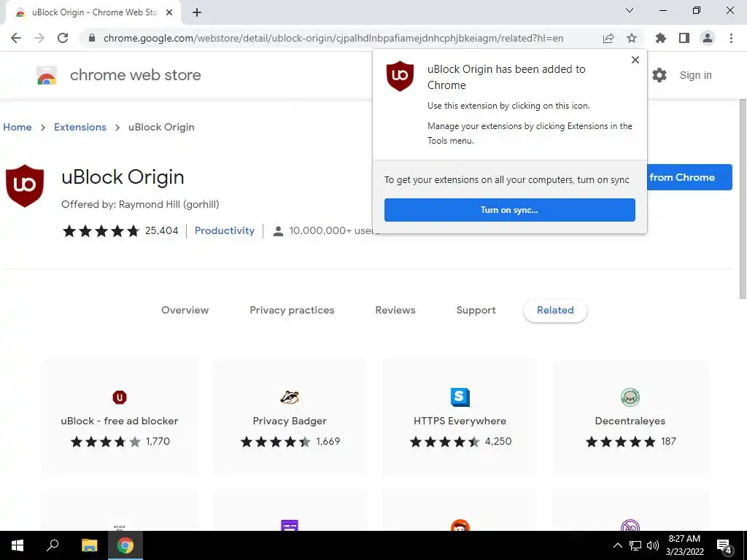Switch to the Reviews tab
This screenshot has height=560, width=747.
coord(395,310)
